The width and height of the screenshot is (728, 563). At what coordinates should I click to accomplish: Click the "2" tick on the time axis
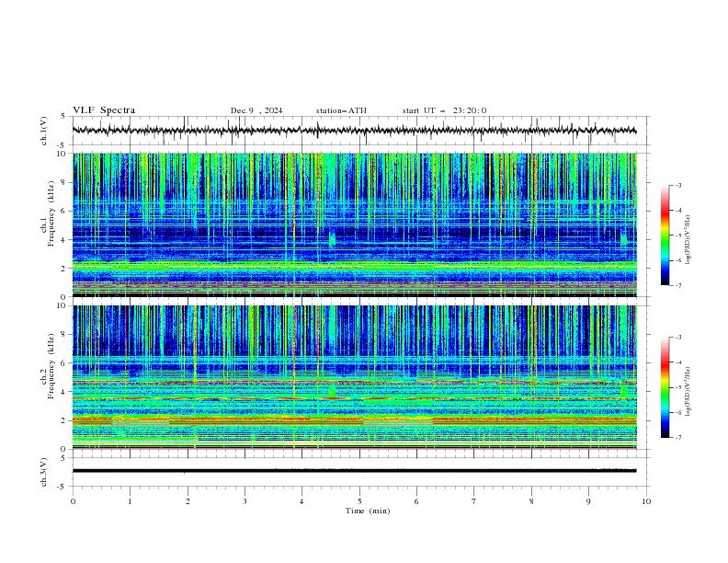[x=188, y=501]
